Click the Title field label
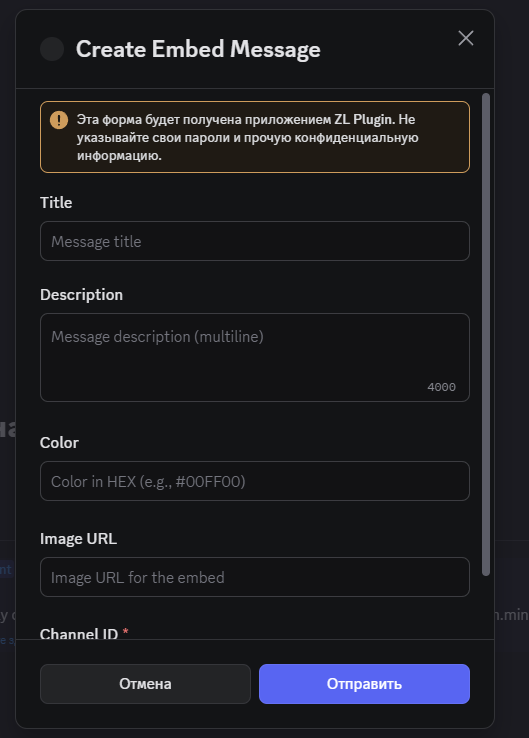The image size is (529, 738). pos(56,202)
